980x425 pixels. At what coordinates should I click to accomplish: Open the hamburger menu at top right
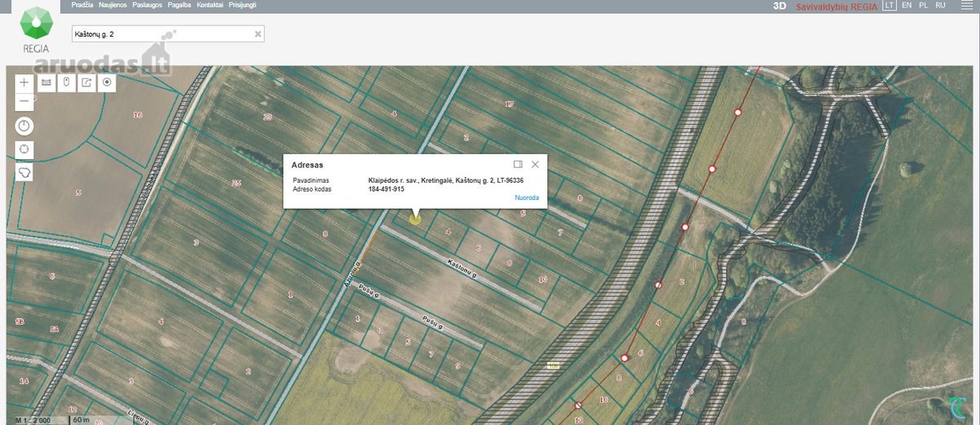pyautogui.click(x=969, y=5)
